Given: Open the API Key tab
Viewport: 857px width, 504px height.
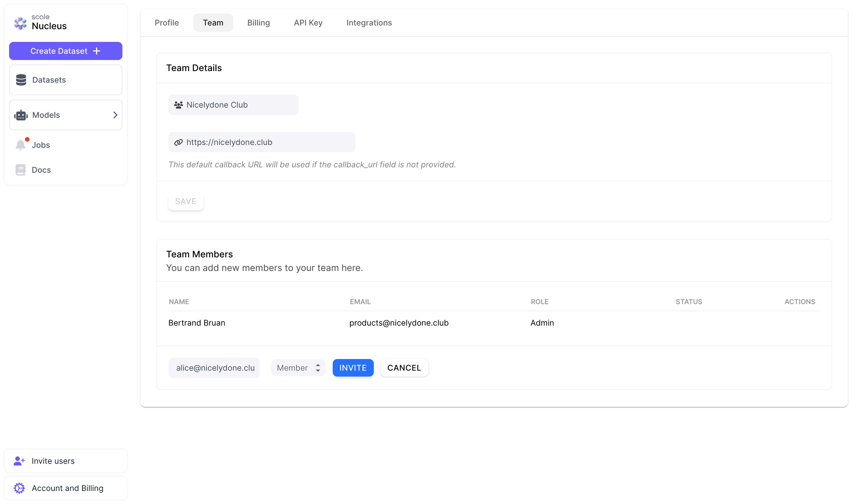Looking at the screenshot, I should tap(308, 22).
